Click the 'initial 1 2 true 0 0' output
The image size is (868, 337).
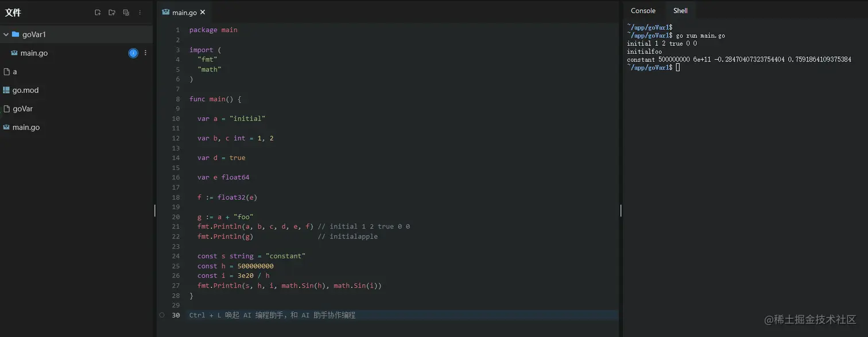click(662, 44)
